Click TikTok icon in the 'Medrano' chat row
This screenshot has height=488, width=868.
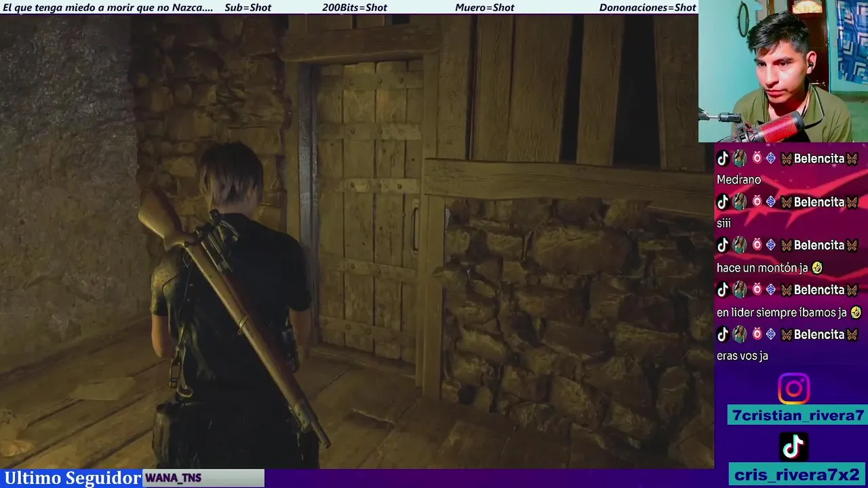point(723,159)
